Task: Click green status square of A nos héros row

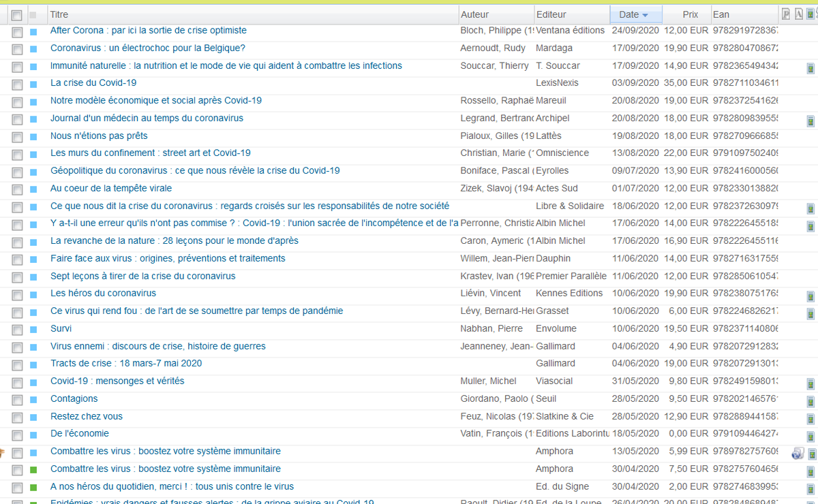Action: pyautogui.click(x=33, y=488)
